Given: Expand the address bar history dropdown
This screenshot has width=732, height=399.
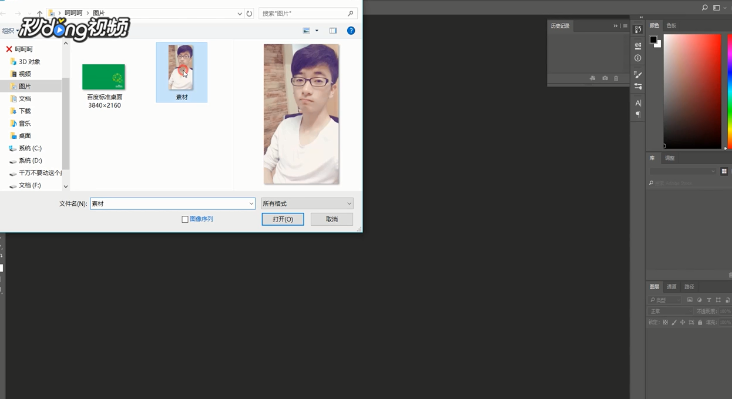Looking at the screenshot, I should [x=239, y=14].
